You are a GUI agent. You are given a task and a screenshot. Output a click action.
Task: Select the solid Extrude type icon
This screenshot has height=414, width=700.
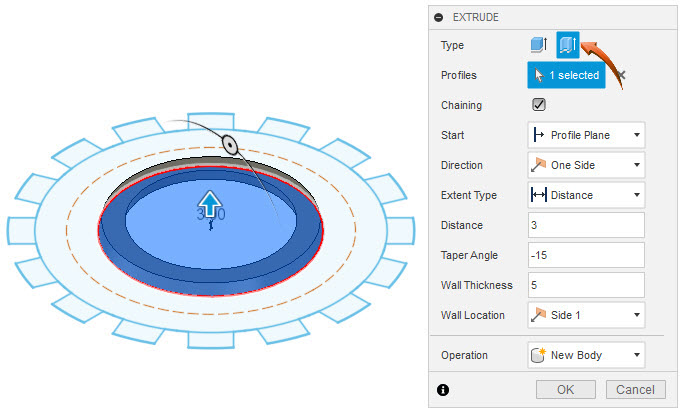click(540, 45)
